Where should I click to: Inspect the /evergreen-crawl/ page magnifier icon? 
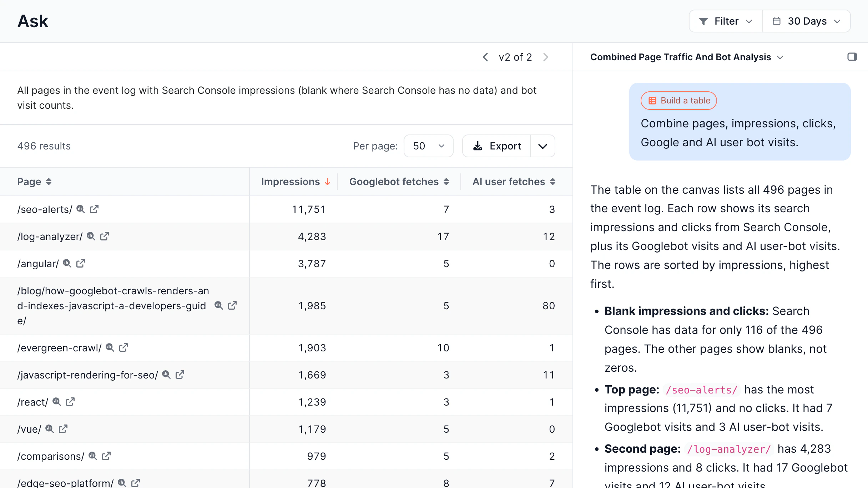pos(110,347)
